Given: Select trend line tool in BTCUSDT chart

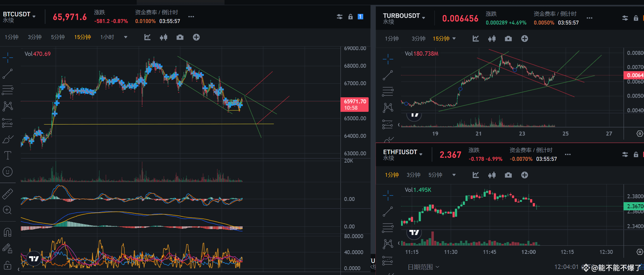Looking at the screenshot, I should [8, 74].
